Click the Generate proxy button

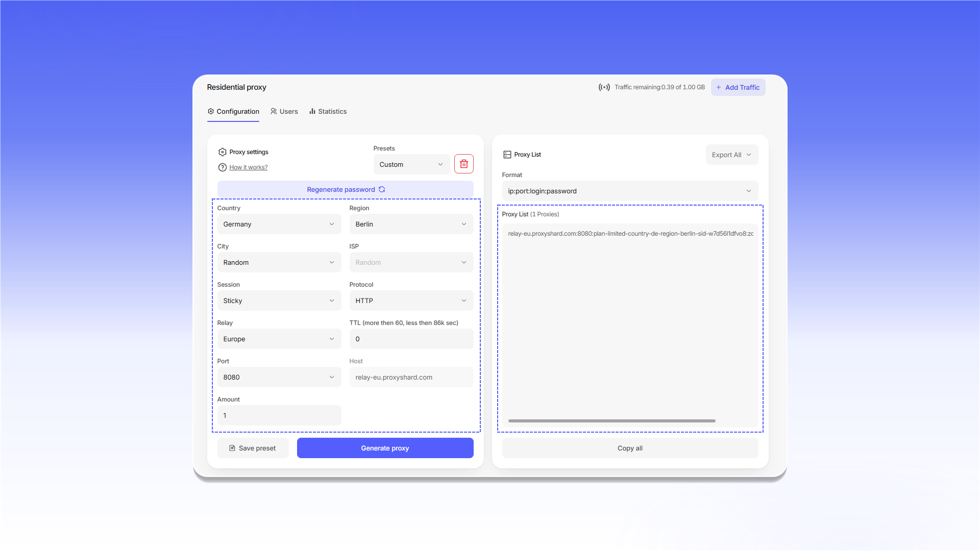[x=385, y=448]
